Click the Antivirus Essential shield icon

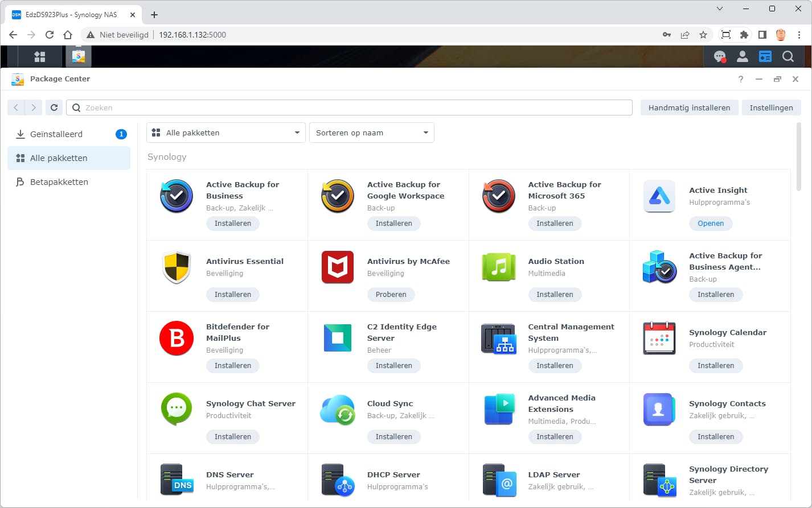tap(177, 267)
